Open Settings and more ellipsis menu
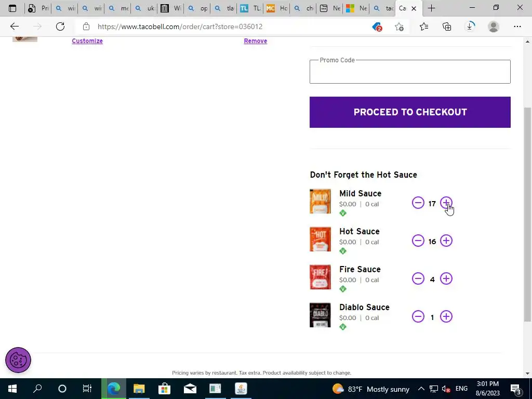Image resolution: width=532 pixels, height=399 pixels. [517, 26]
